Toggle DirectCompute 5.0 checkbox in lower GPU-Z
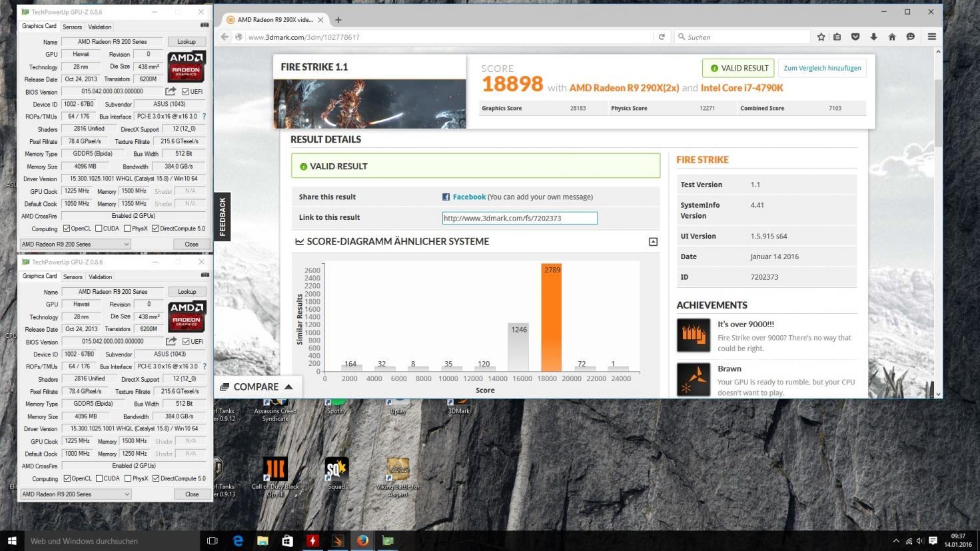This screenshot has height=551, width=980. (x=156, y=478)
